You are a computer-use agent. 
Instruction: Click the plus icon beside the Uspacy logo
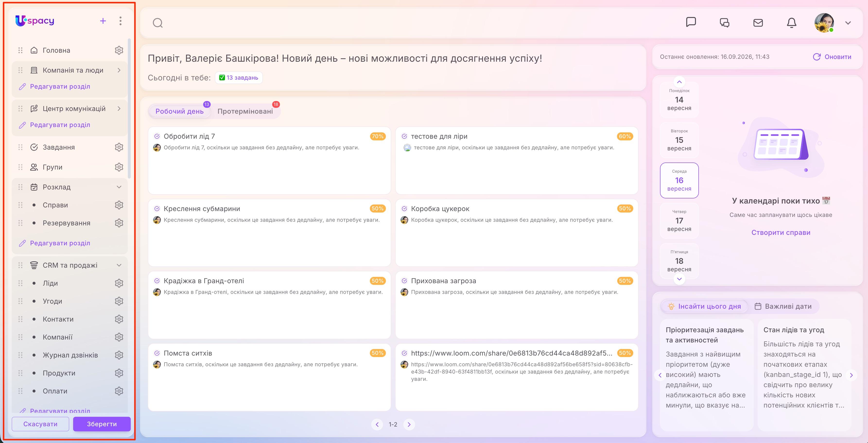[103, 21]
